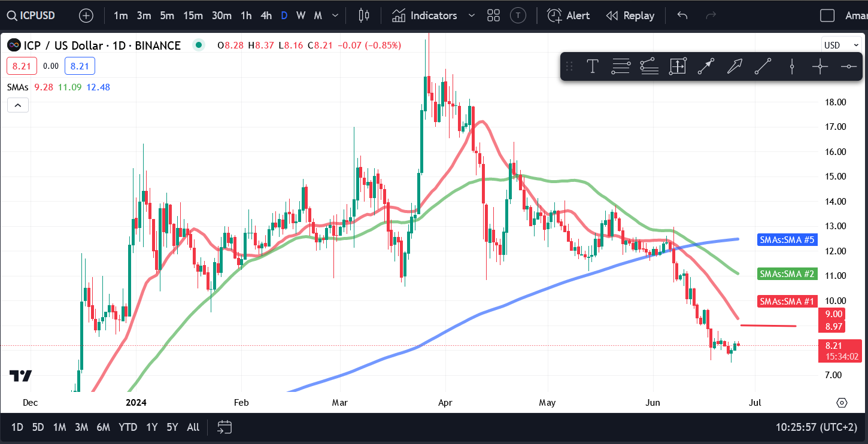Redo the chart action
This screenshot has width=868, height=444.
[711, 16]
